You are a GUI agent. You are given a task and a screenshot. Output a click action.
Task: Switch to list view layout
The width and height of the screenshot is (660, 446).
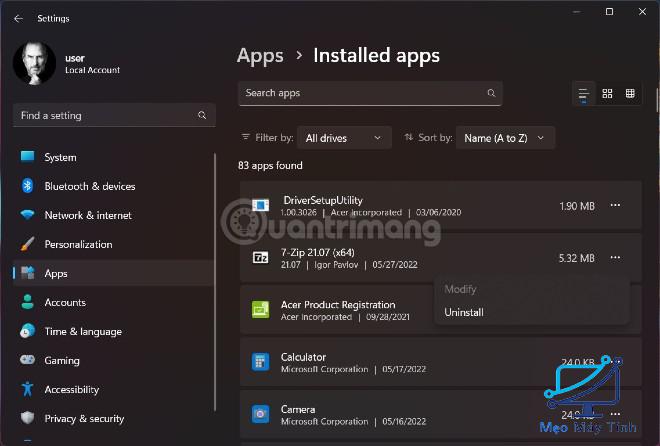point(583,94)
